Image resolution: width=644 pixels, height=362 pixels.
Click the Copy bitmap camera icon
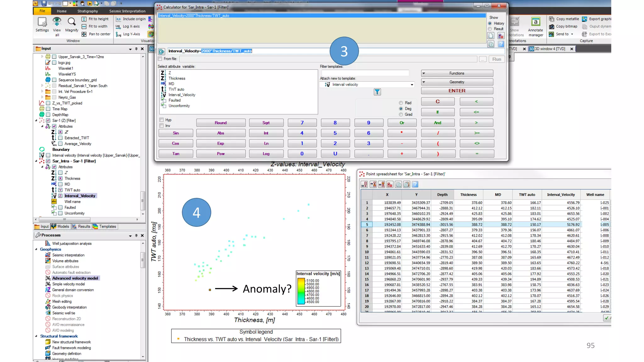point(552,26)
